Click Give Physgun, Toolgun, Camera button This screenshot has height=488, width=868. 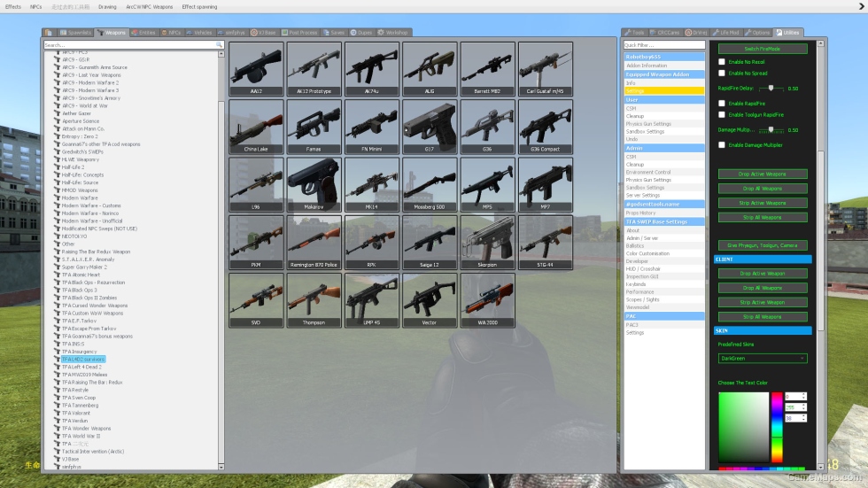pos(763,245)
